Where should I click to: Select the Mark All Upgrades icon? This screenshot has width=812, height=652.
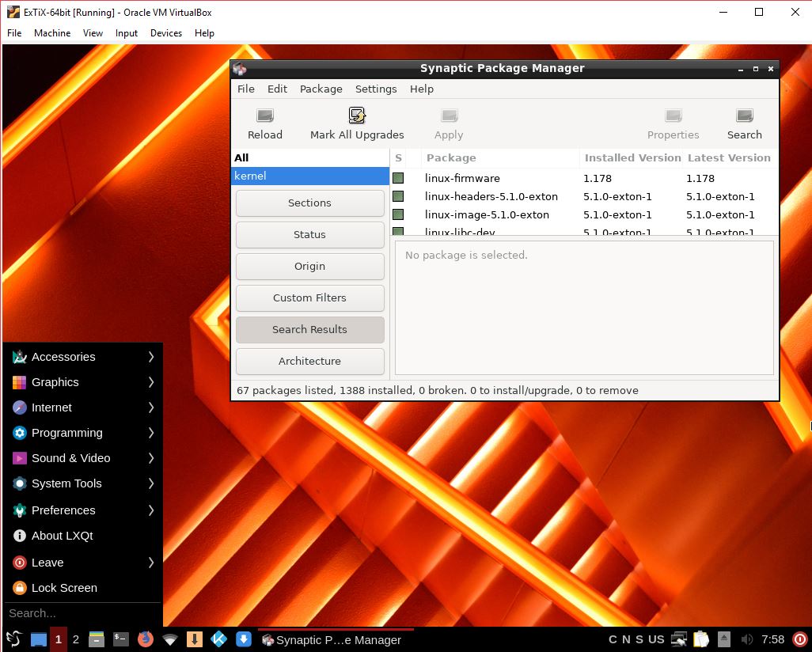[356, 123]
